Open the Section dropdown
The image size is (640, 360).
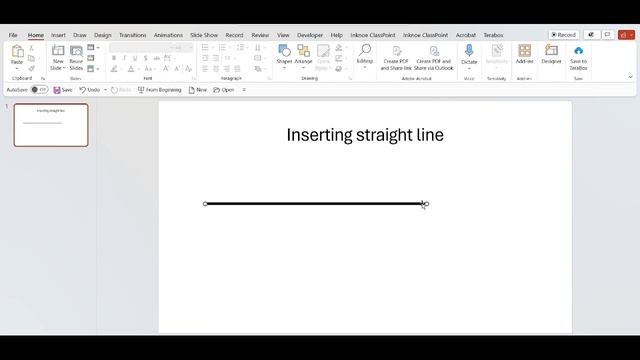click(x=93, y=69)
